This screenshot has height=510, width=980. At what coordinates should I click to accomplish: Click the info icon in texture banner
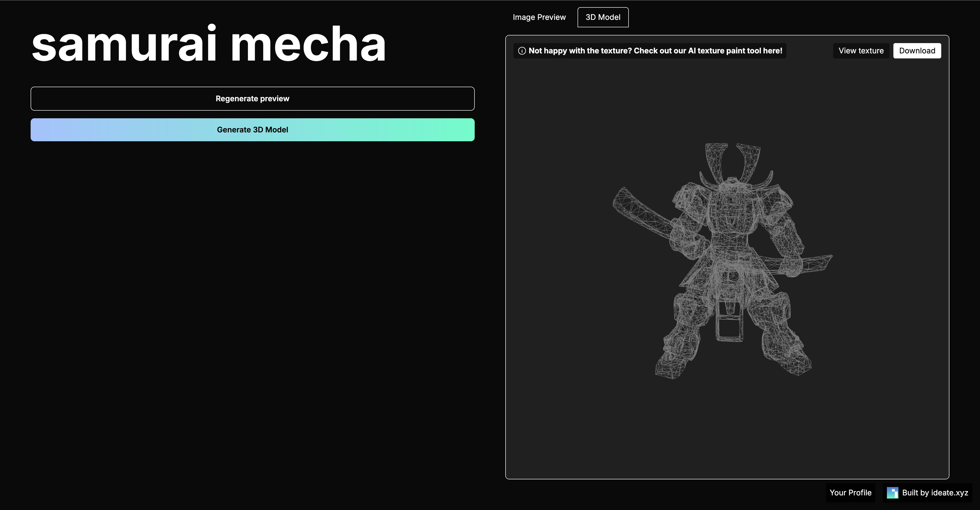click(x=522, y=51)
